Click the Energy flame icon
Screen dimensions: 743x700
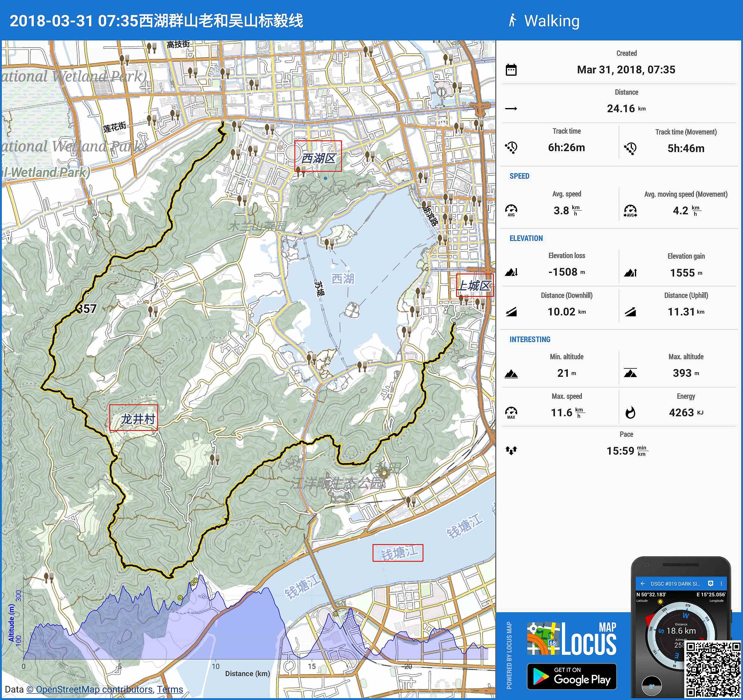click(x=630, y=413)
